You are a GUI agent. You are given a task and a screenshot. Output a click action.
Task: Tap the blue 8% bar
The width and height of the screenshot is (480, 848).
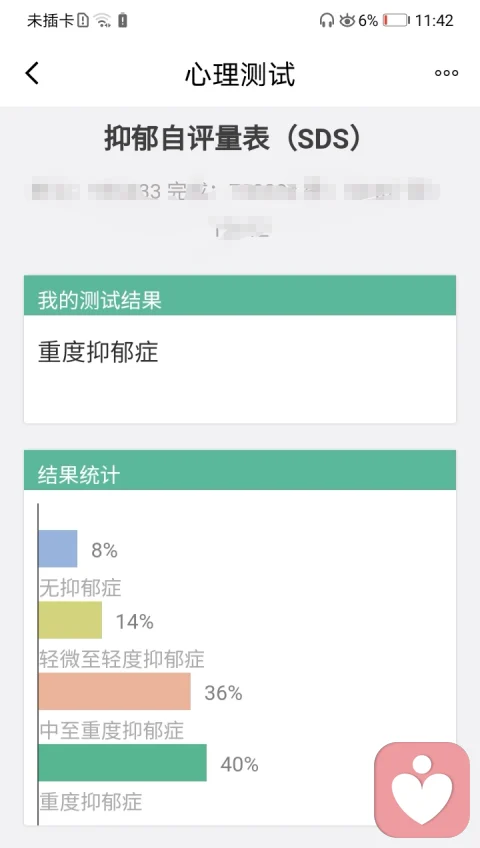58,548
